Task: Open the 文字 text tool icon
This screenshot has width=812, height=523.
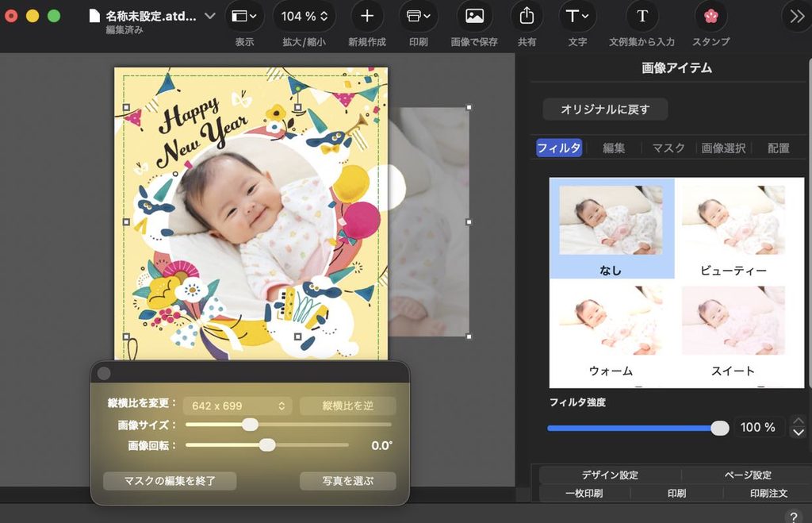Action: [577, 16]
